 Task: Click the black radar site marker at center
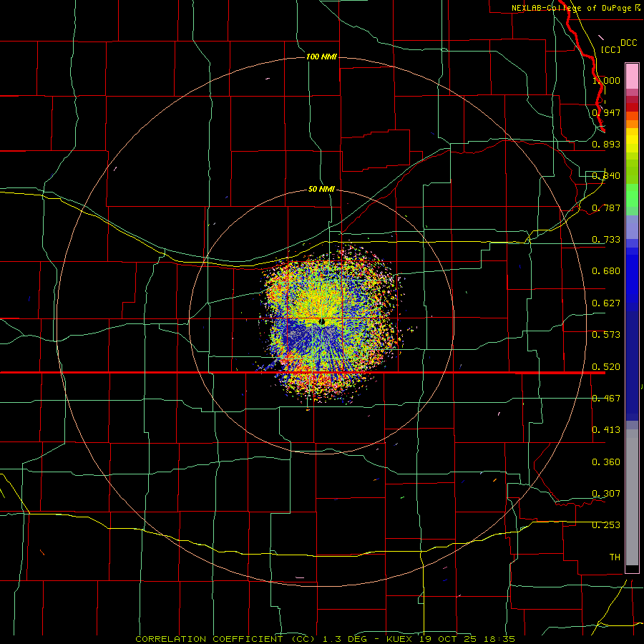[x=323, y=321]
